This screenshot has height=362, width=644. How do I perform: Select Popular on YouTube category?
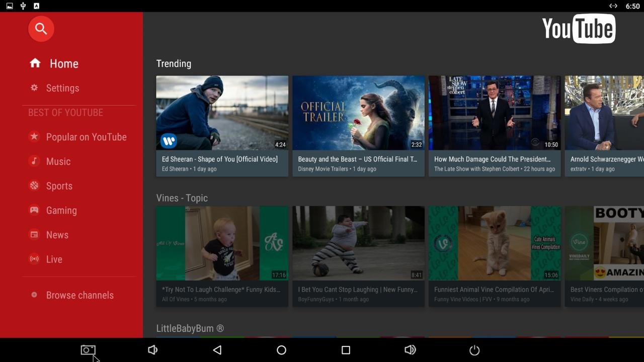[86, 137]
